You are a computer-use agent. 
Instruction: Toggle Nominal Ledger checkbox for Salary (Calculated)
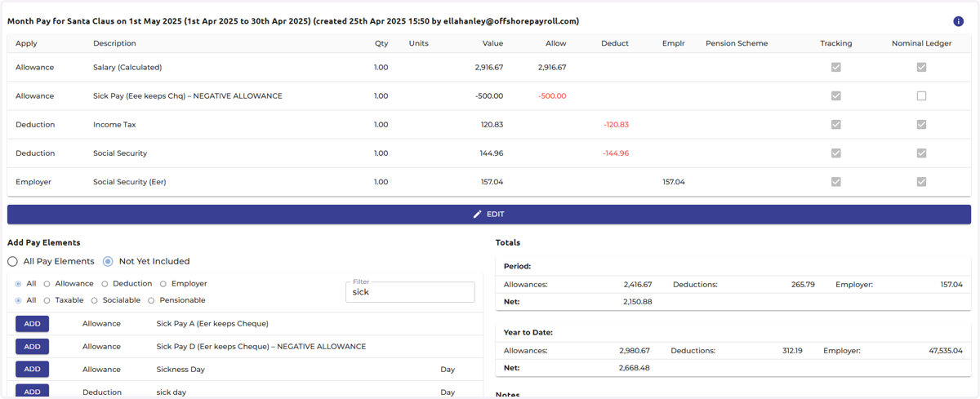[x=921, y=68]
